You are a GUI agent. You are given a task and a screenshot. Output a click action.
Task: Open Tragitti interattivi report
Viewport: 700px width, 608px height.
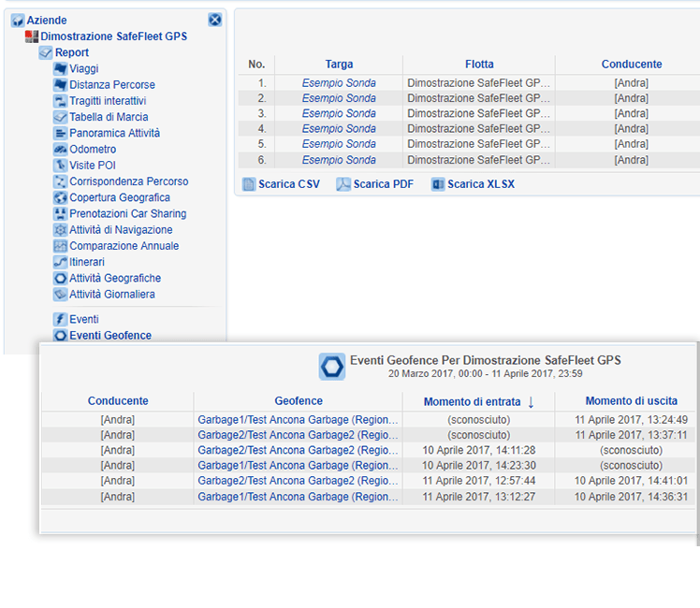(108, 101)
